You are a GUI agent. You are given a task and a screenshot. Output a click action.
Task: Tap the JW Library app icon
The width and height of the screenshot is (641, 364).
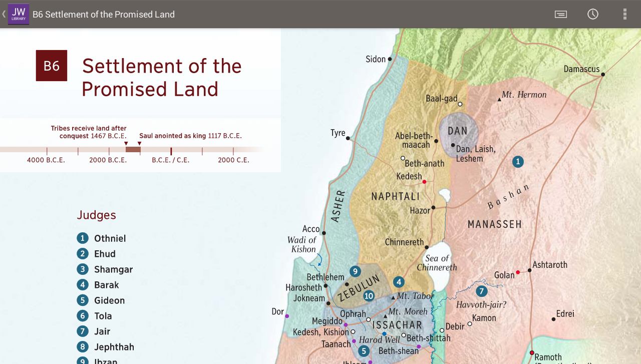19,14
